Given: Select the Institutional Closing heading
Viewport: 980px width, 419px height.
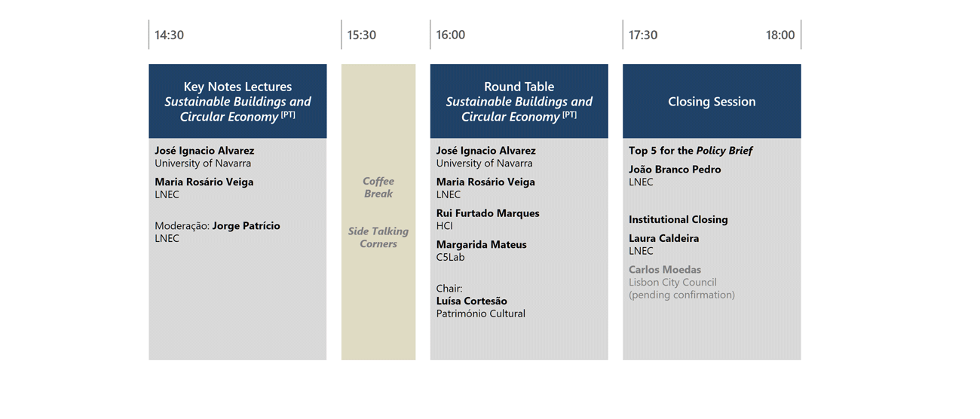Looking at the screenshot, I should [x=678, y=219].
